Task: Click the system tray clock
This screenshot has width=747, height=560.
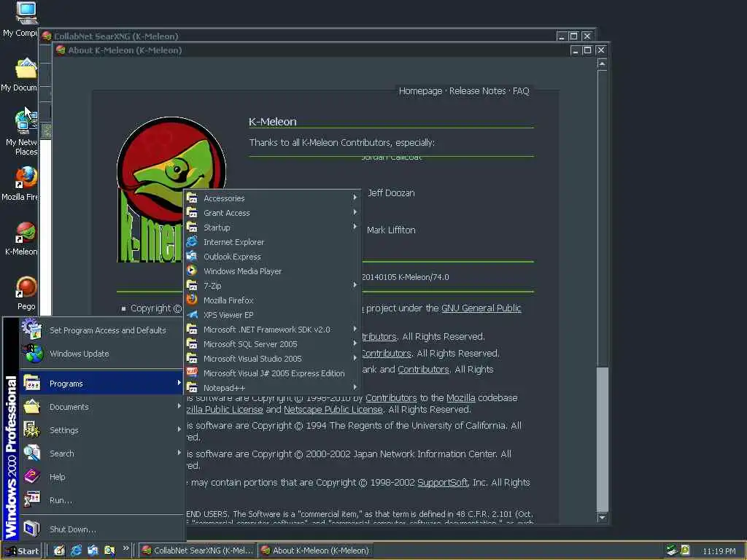Action: click(719, 551)
